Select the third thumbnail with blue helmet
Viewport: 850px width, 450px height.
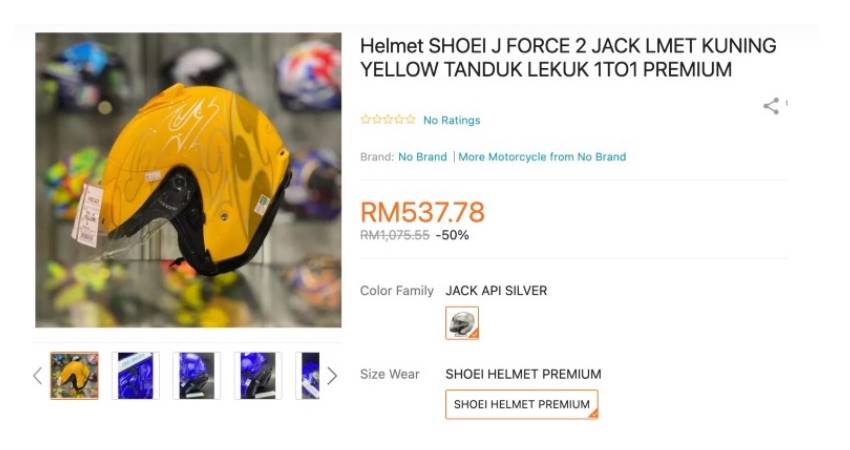(197, 376)
